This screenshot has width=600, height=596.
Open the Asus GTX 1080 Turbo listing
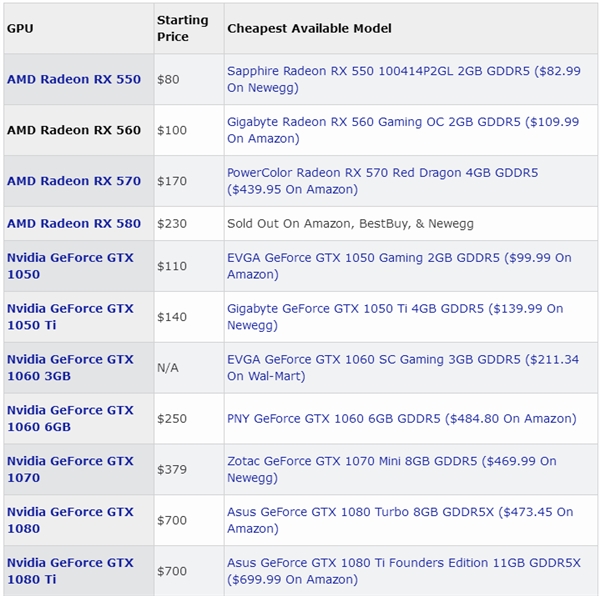point(399,520)
